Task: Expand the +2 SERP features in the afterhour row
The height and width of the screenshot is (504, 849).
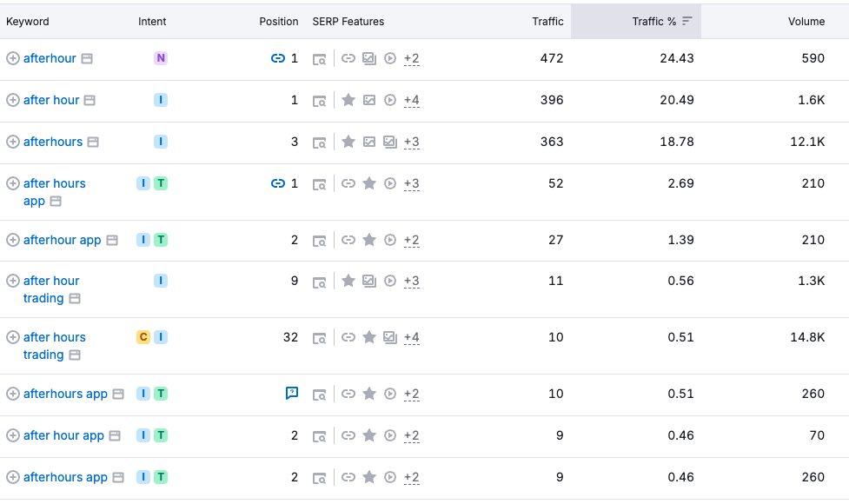Action: coord(411,58)
